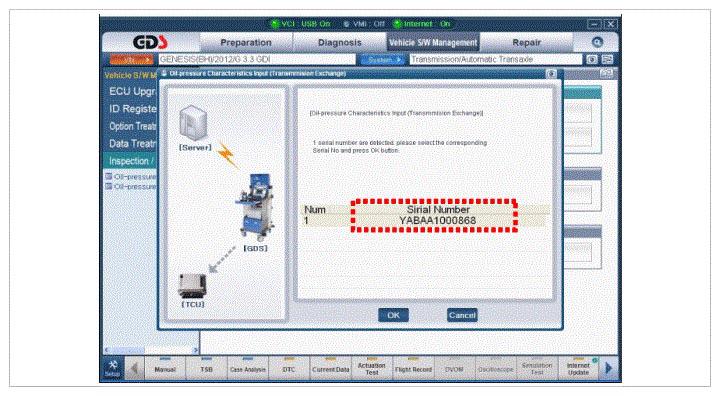Click the GDS logo
The width and height of the screenshot is (720, 396).
(x=150, y=43)
